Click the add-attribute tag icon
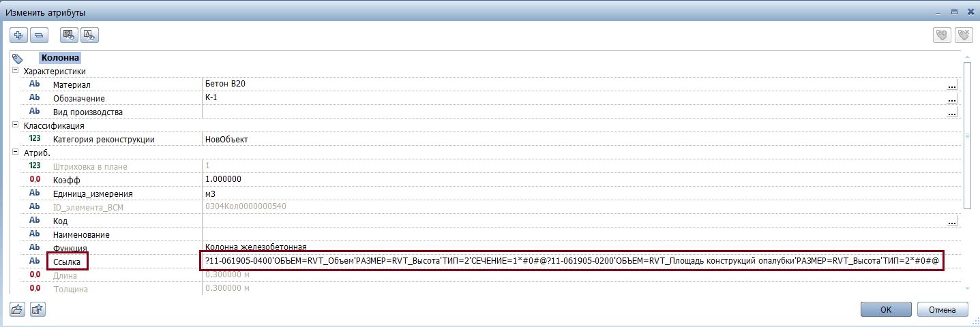The height and width of the screenshot is (327, 980). tap(942, 35)
